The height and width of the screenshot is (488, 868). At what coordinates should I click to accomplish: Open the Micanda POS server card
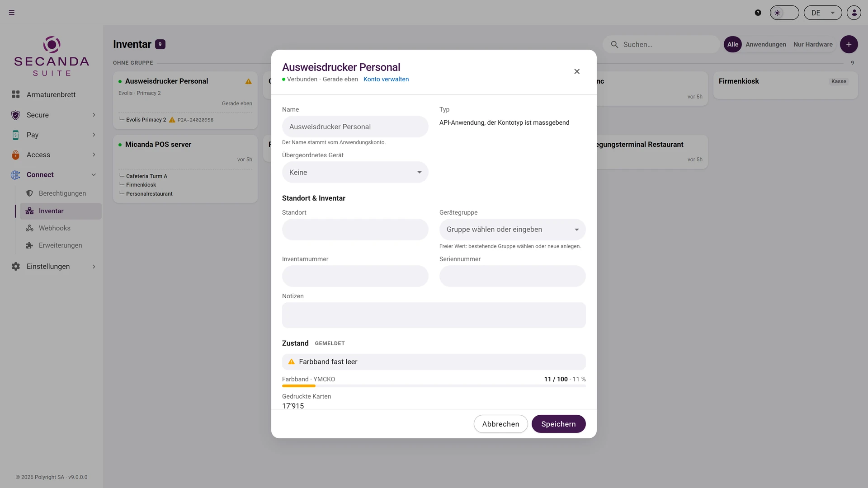185,169
